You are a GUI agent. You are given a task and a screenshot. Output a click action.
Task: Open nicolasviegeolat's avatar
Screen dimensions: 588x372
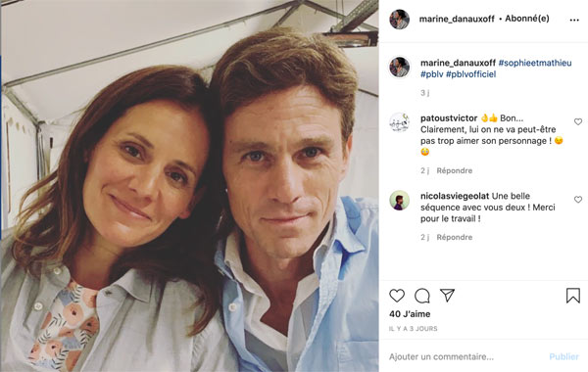tap(400, 201)
